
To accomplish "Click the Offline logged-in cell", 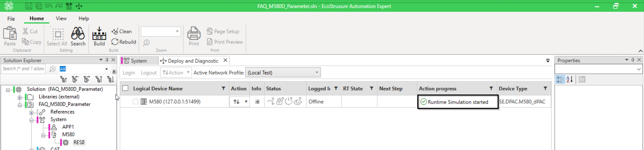I will pos(324,102).
